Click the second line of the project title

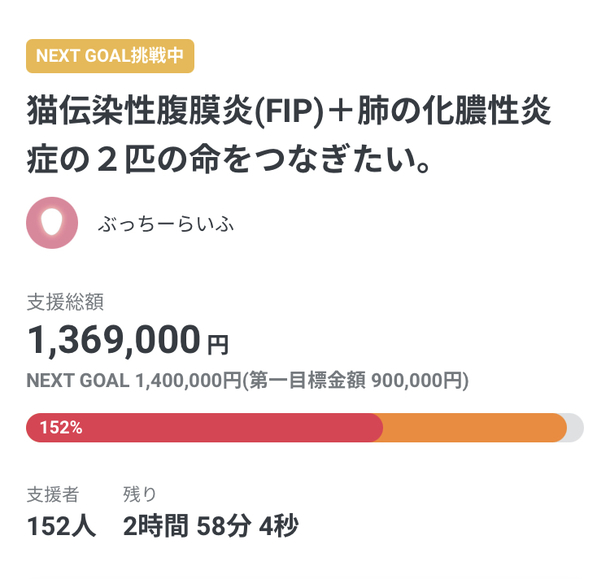click(x=228, y=159)
